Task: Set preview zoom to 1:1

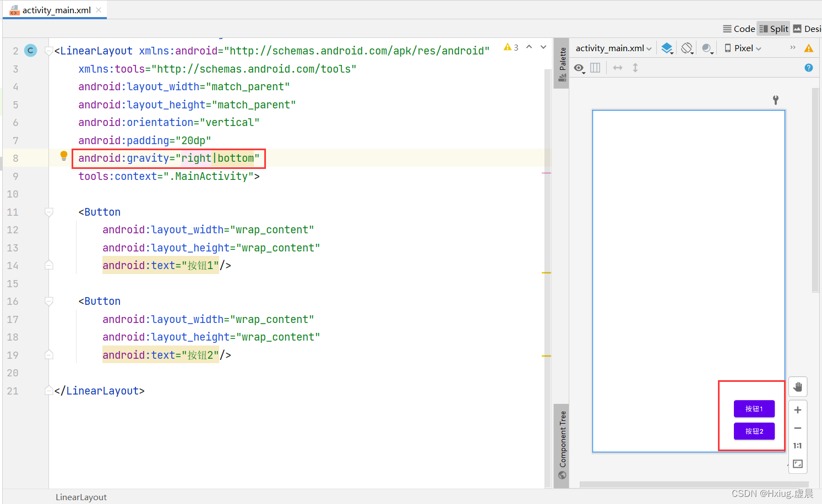Action: click(798, 446)
